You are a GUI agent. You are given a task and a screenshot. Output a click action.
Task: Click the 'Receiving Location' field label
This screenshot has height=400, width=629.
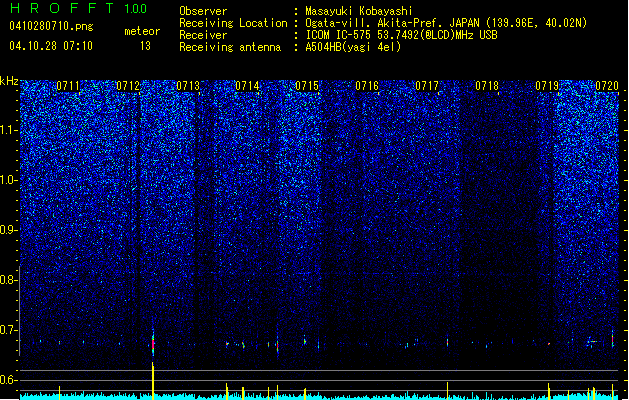[233, 23]
